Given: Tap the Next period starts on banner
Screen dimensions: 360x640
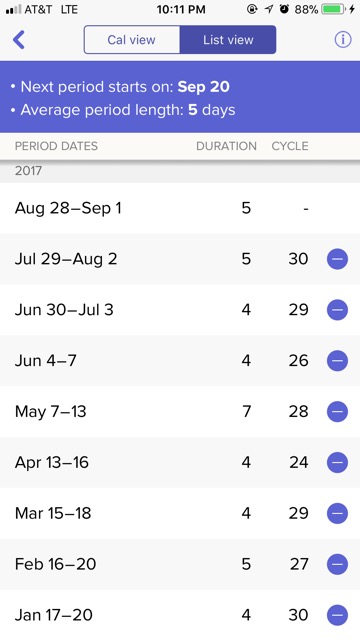Looking at the screenshot, I should (x=120, y=87).
